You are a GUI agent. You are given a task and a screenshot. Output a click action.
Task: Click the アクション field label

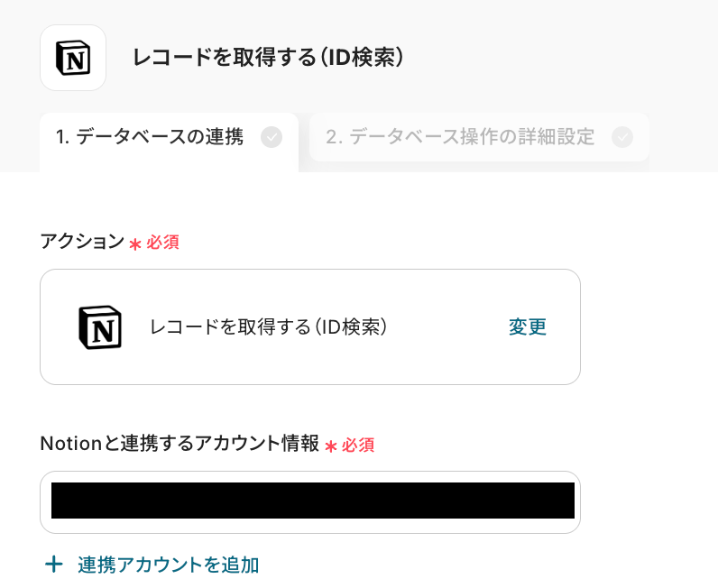(x=82, y=241)
